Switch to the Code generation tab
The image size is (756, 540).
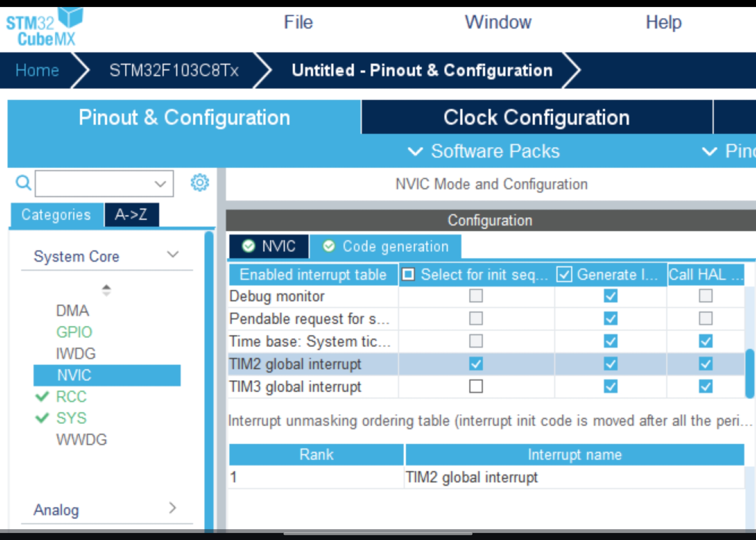point(386,247)
